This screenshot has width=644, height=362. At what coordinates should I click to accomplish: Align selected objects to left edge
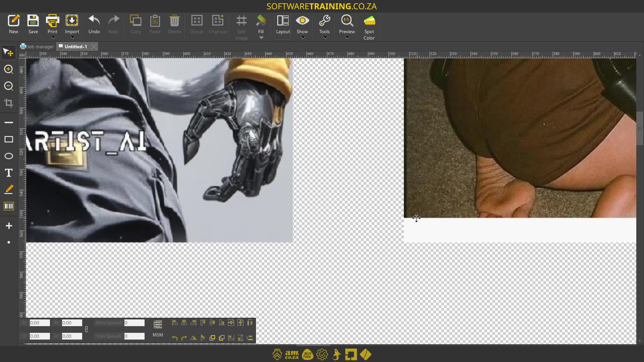[175, 323]
